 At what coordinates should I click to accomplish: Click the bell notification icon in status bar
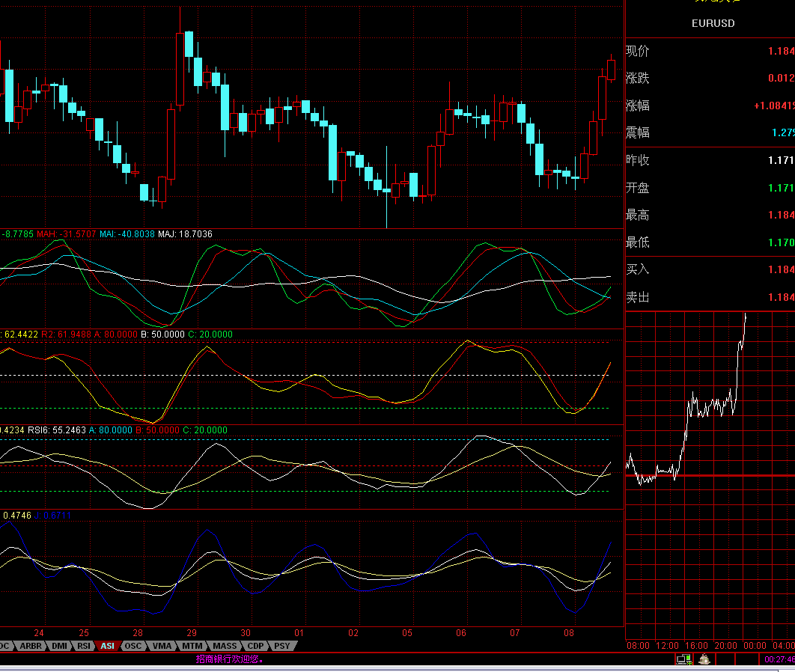(704, 659)
